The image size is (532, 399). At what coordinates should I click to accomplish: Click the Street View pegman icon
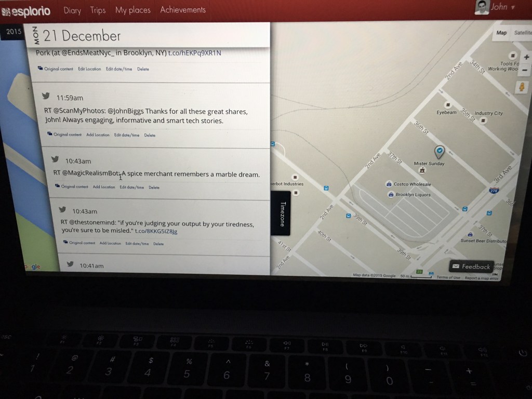pyautogui.click(x=522, y=87)
